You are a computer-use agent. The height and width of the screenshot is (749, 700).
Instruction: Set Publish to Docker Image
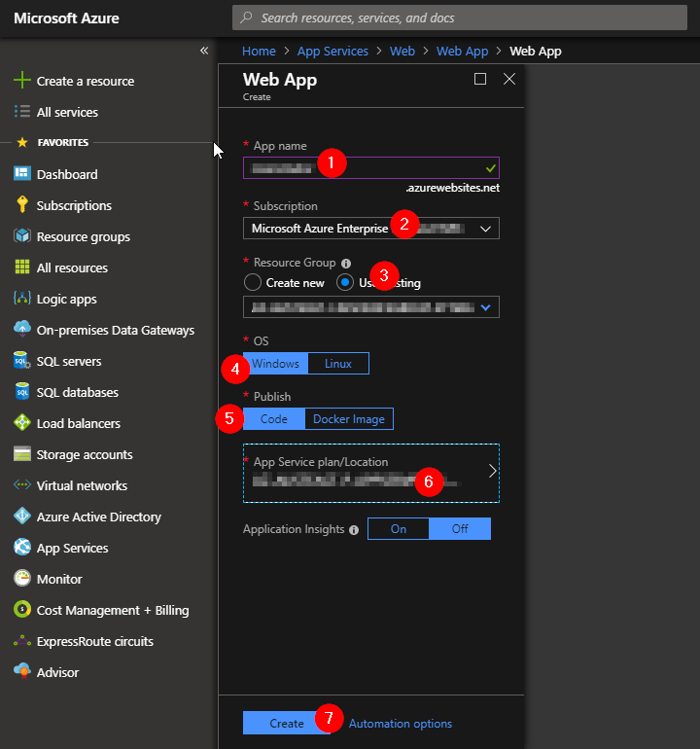pos(349,419)
